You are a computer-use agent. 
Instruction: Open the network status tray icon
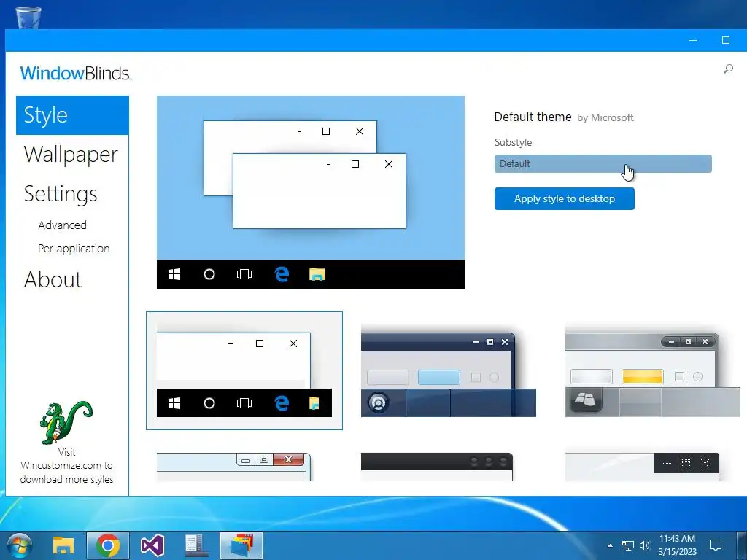pos(628,545)
